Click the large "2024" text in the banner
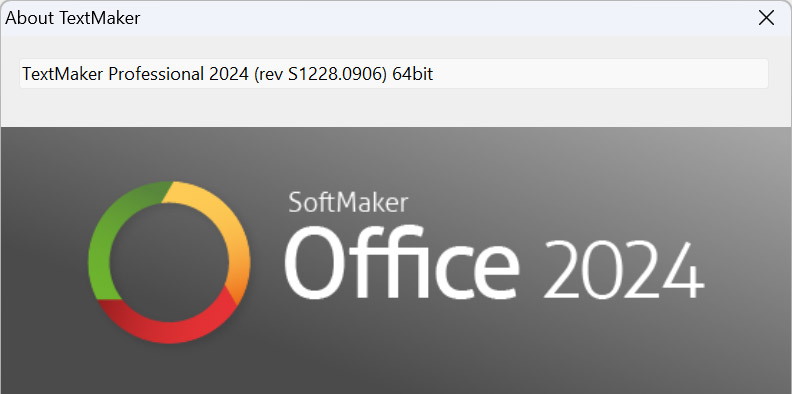The width and height of the screenshot is (792, 394). [x=623, y=271]
